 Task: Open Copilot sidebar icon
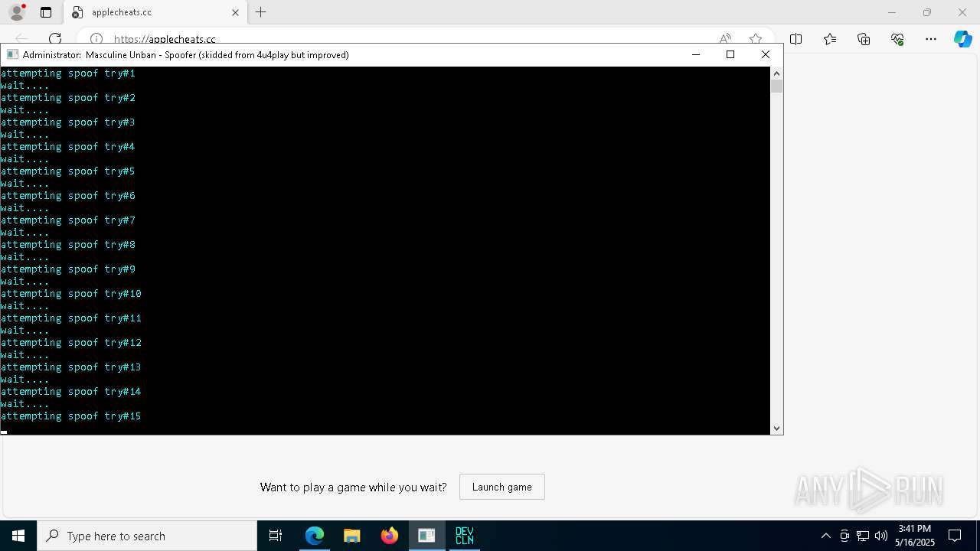(x=962, y=39)
